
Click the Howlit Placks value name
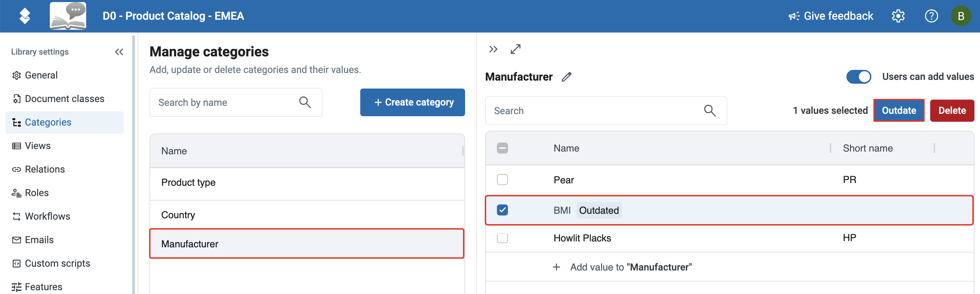pos(582,238)
